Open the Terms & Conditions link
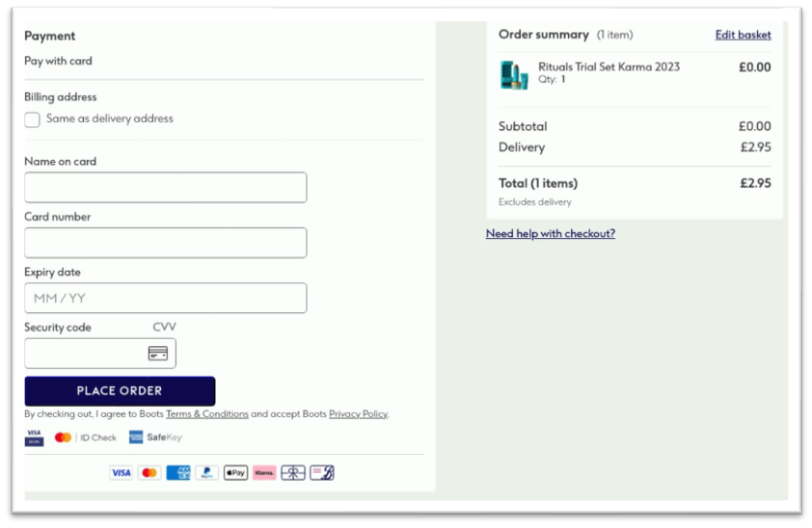The width and height of the screenshot is (812, 528). [207, 413]
